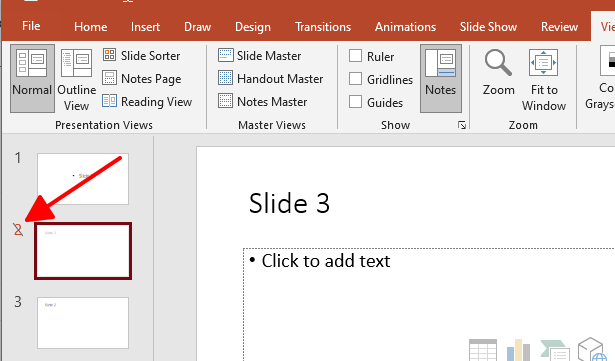Click the View tab
This screenshot has height=361, width=615.
[604, 27]
